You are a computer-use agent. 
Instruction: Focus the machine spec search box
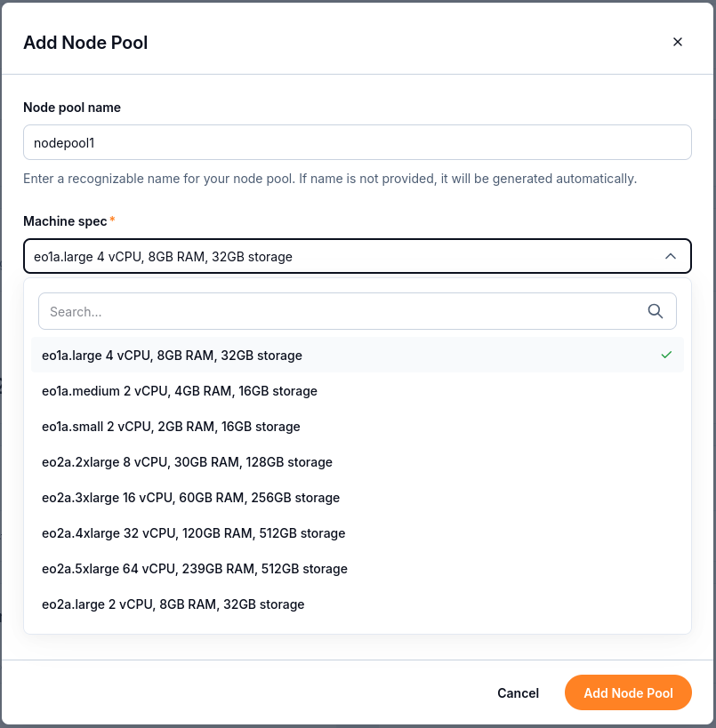[358, 311]
